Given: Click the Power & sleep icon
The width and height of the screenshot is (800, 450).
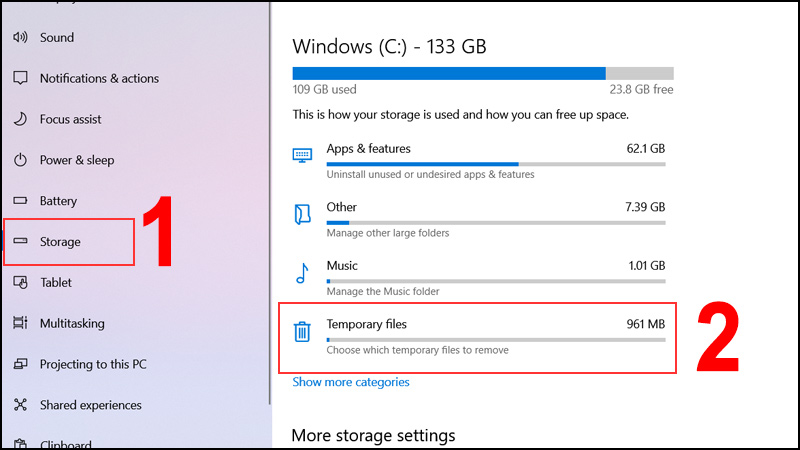Looking at the screenshot, I should click(19, 161).
